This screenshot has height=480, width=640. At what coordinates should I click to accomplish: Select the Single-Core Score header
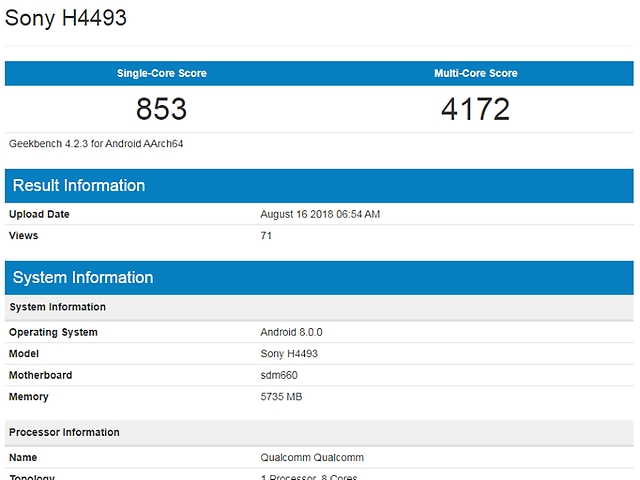[x=161, y=73]
